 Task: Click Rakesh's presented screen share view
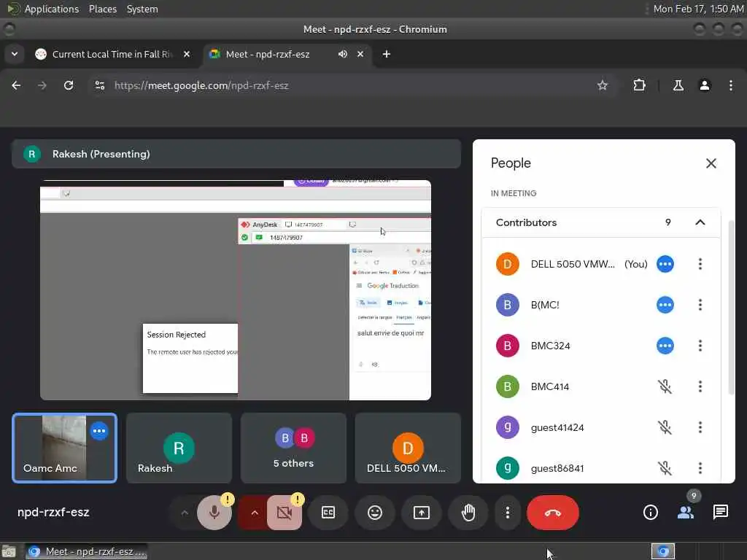[x=236, y=290]
